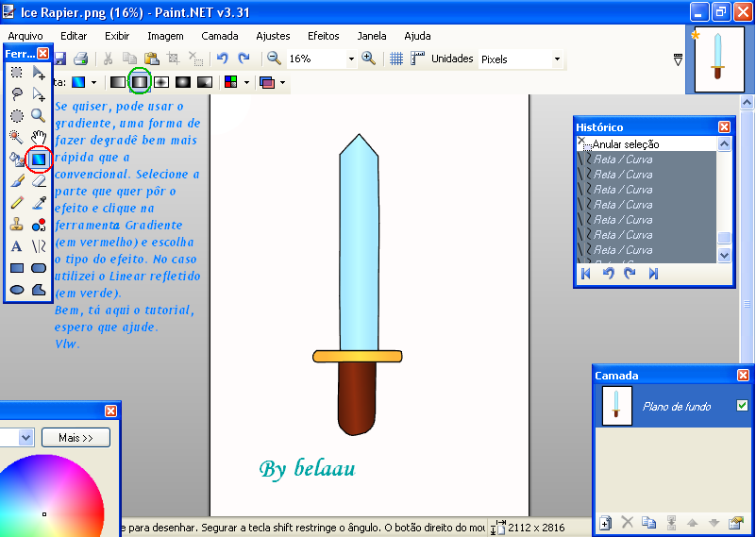Pick the Eraser tool

(39, 180)
